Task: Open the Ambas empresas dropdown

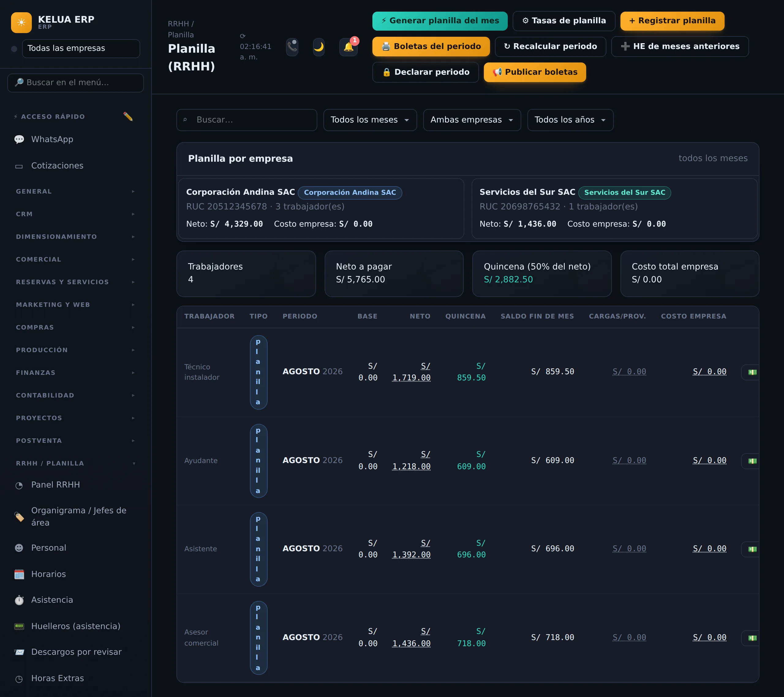Action: pos(472,120)
